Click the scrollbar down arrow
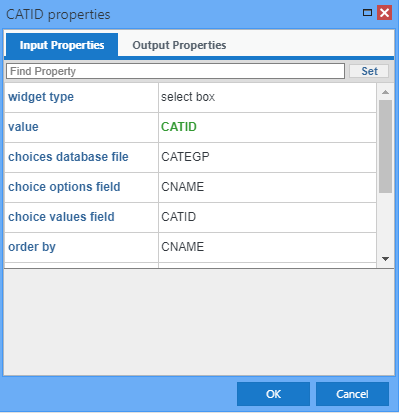Image resolution: width=399 pixels, height=413 pixels. pos(386,259)
